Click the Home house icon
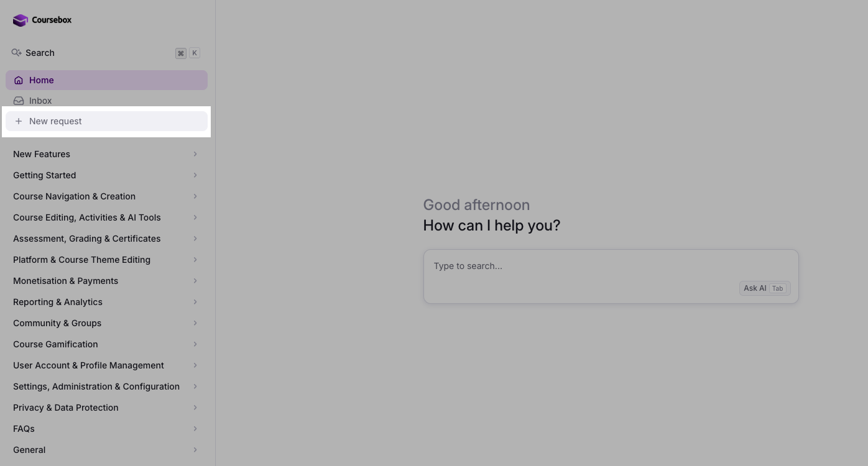Viewport: 868px width, 466px height. click(x=19, y=80)
